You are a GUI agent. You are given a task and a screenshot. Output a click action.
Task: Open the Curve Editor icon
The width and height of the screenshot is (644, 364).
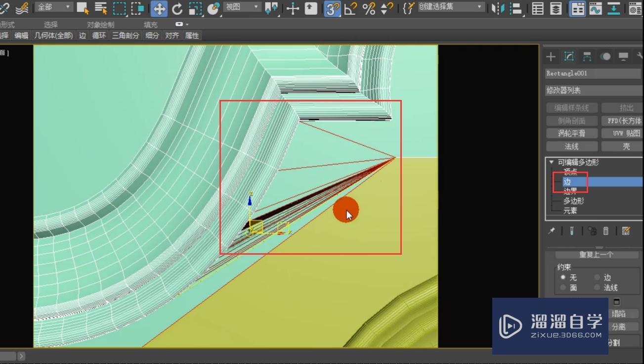pos(596,8)
